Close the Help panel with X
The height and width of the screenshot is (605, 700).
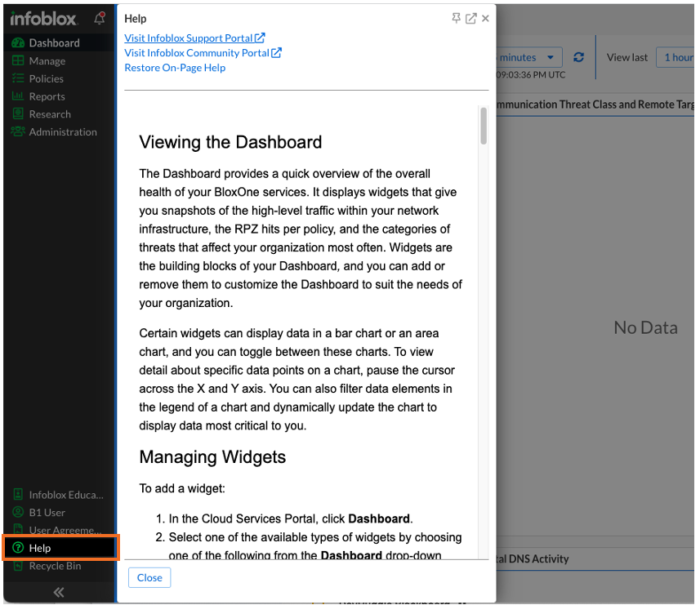click(x=486, y=18)
